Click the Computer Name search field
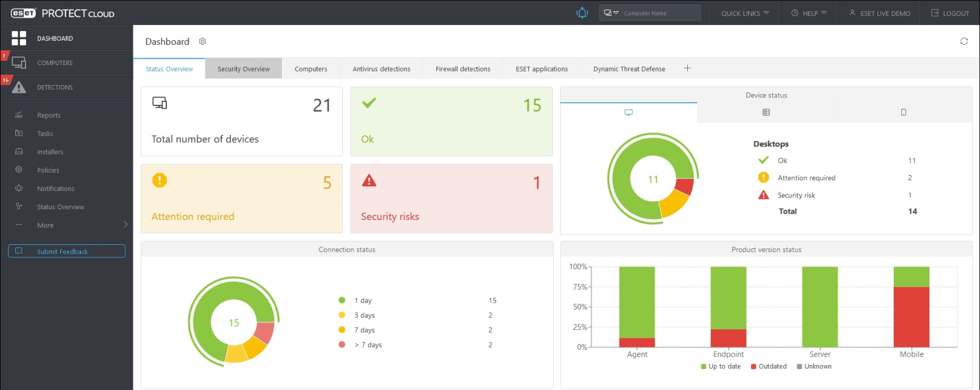Screen dimensions: 980x390 (661, 13)
